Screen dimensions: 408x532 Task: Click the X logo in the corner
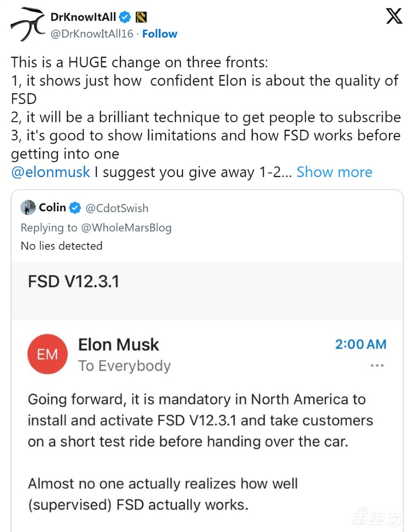394,18
